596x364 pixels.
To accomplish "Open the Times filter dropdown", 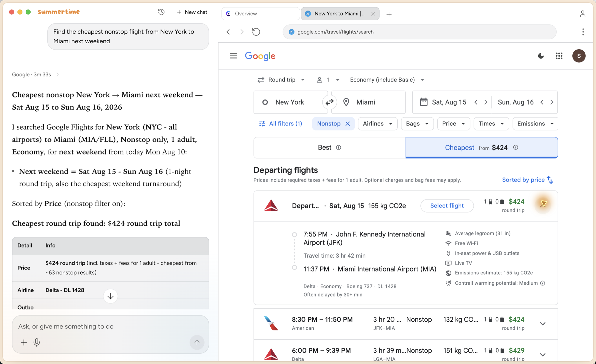I will coord(491,124).
